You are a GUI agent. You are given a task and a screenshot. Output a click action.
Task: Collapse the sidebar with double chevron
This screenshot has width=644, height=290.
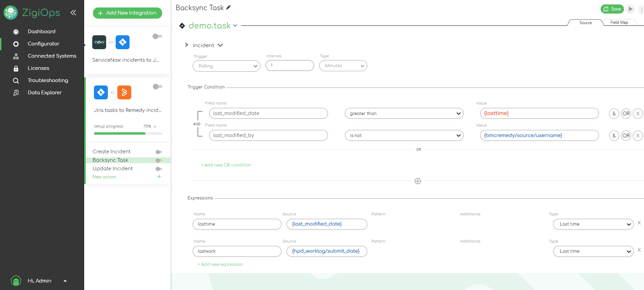click(x=73, y=13)
